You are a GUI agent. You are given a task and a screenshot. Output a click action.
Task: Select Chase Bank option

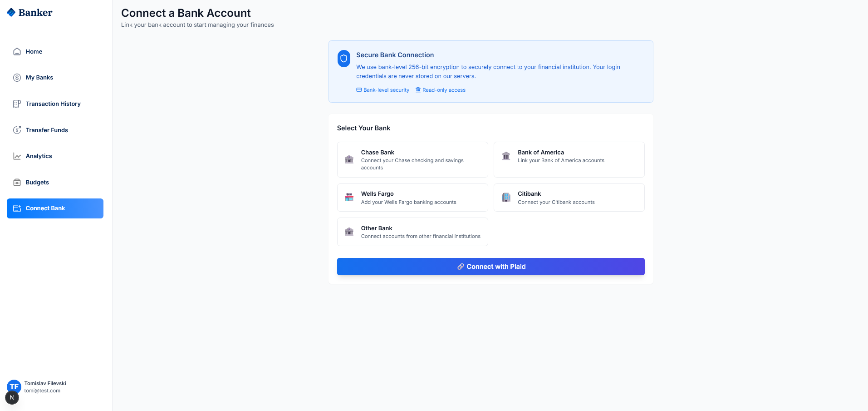point(412,159)
